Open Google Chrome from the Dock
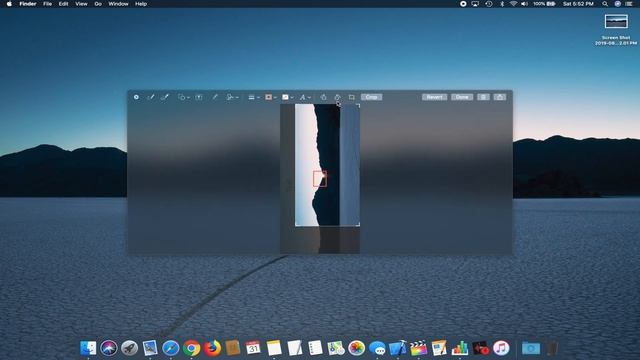This screenshot has height=360, width=640. tap(191, 348)
